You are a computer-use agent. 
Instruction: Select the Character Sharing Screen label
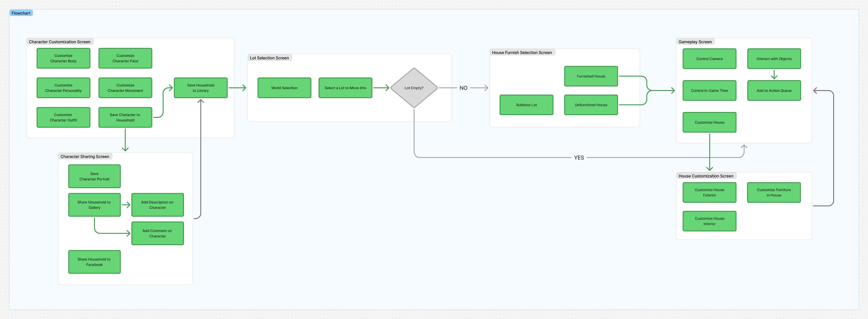coord(85,156)
